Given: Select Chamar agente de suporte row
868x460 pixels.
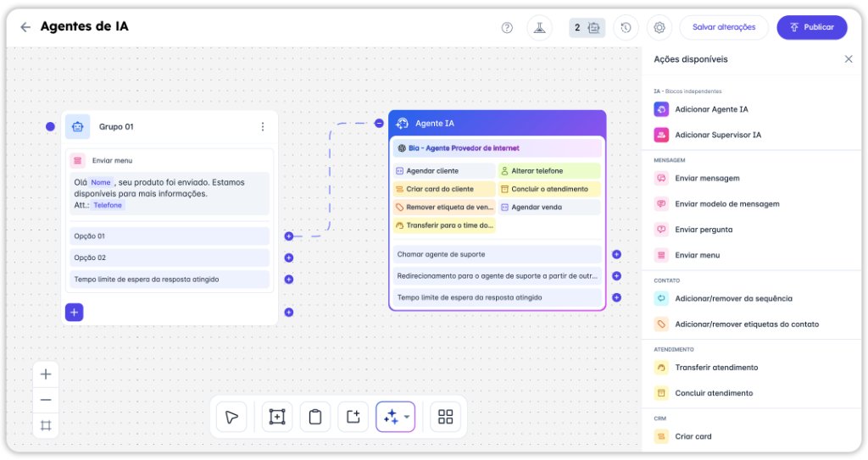Looking at the screenshot, I should pos(497,254).
